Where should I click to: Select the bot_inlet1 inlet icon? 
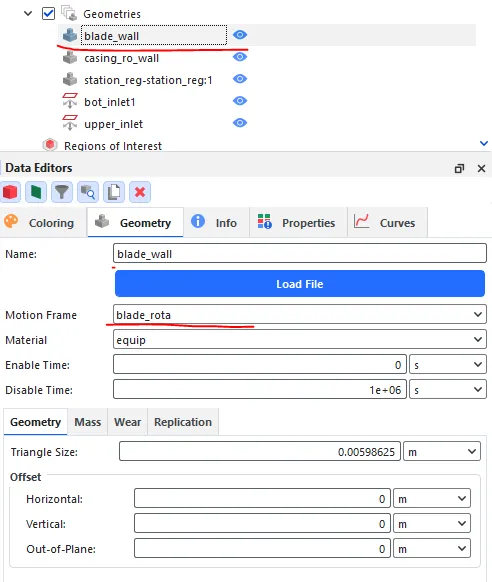click(x=70, y=101)
